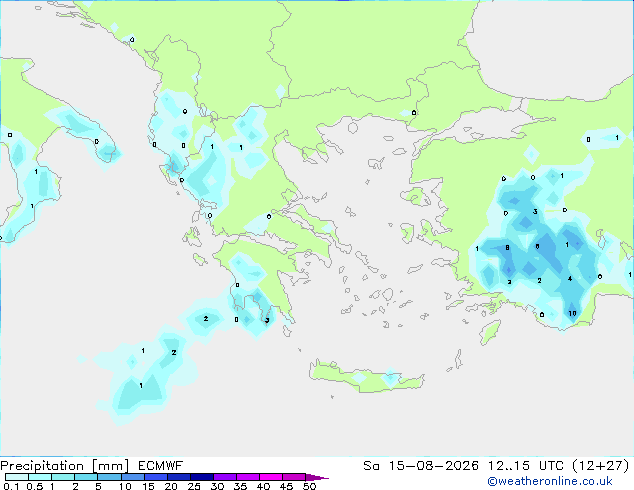634x490 pixels.
Task: Click the 45–50 mm legend swatch
Action: click(x=294, y=477)
